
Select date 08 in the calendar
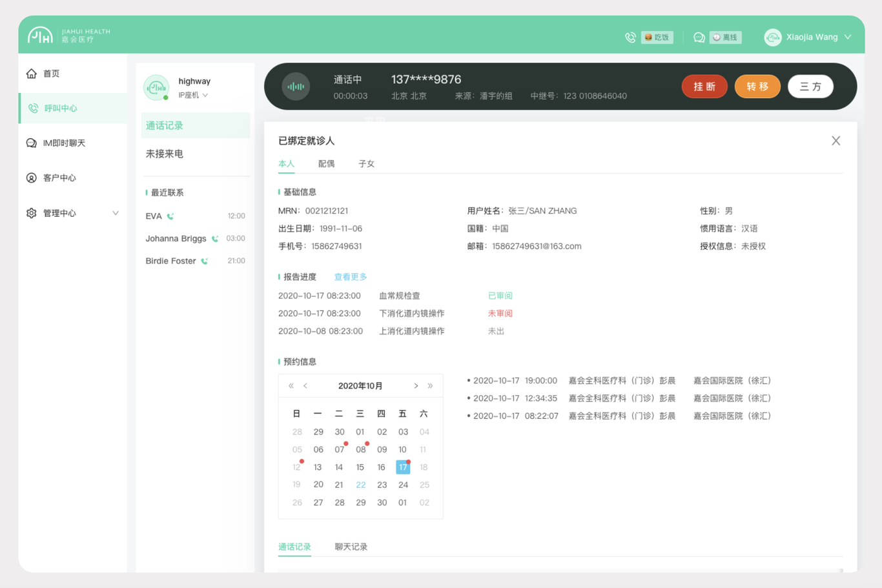click(x=361, y=449)
